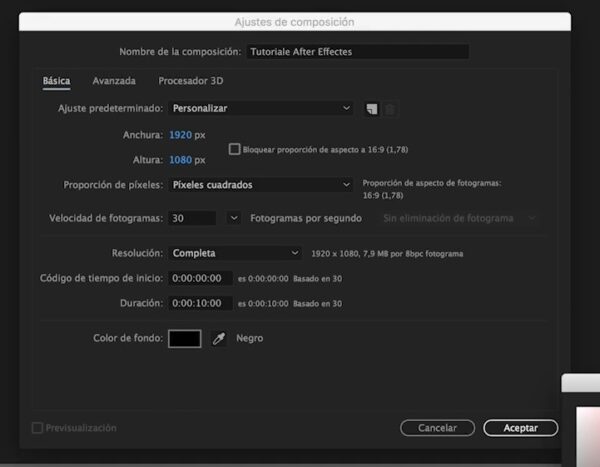This screenshot has height=467, width=600.
Task: Click the delete preset trash icon
Action: point(390,109)
